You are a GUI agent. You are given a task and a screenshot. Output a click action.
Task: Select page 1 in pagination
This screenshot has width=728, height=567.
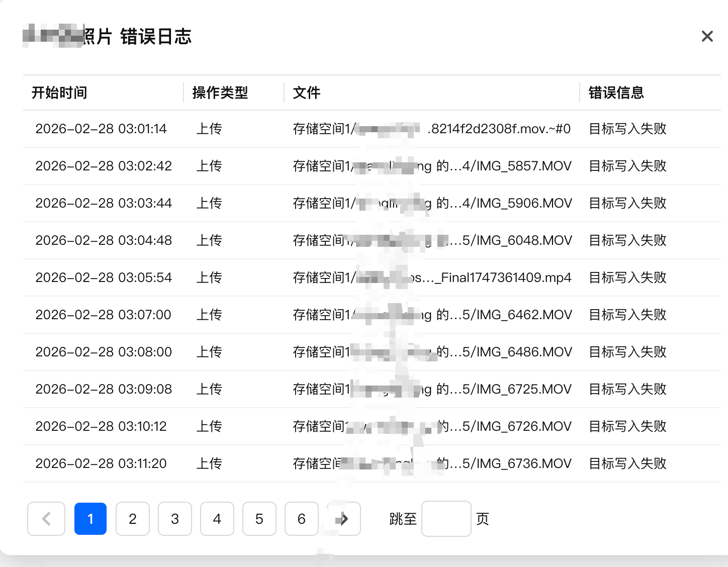pyautogui.click(x=90, y=519)
